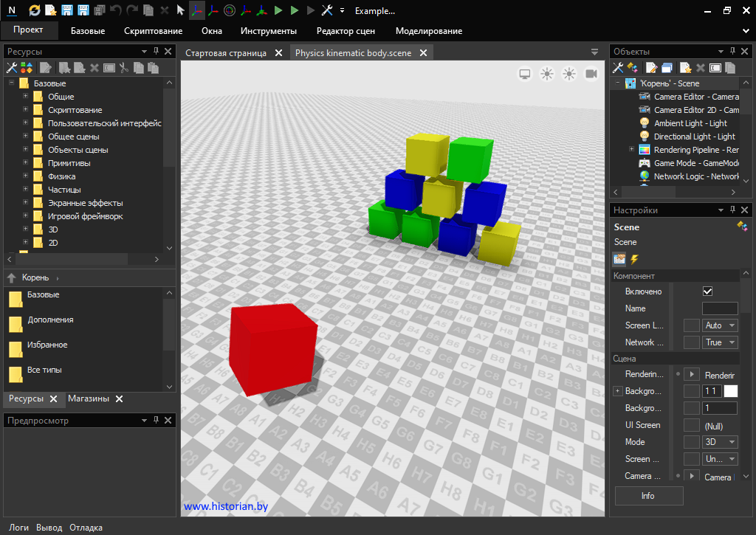Click the green Play button in top toolbar

(278, 10)
